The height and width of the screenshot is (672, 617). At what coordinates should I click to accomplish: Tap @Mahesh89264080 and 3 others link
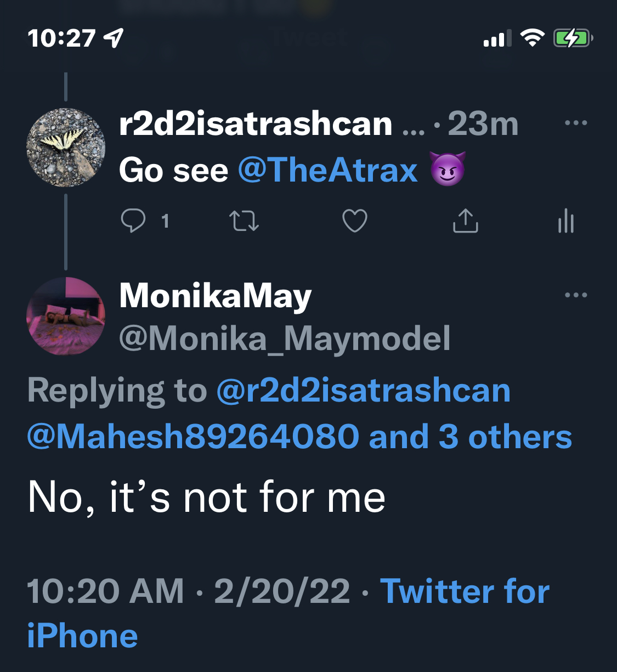tap(299, 437)
